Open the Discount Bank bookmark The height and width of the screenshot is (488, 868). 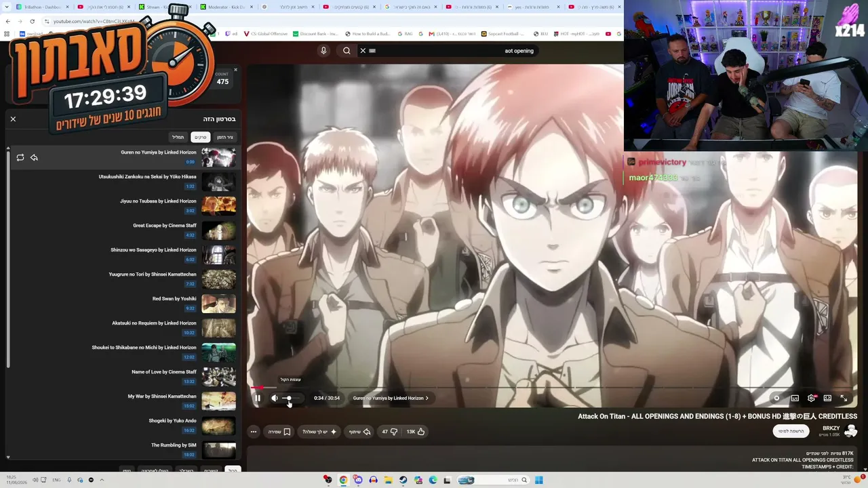(x=315, y=34)
